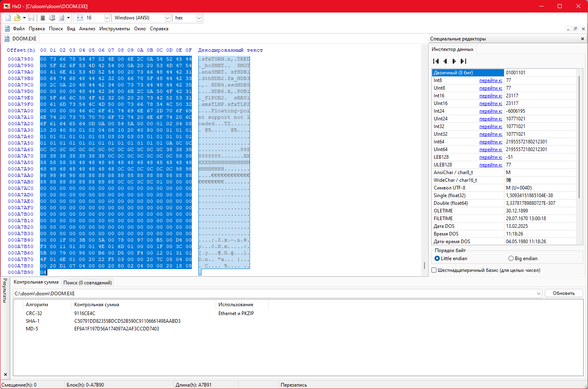Click the Обновить button
This screenshot has width=588, height=389.
[x=564, y=293]
